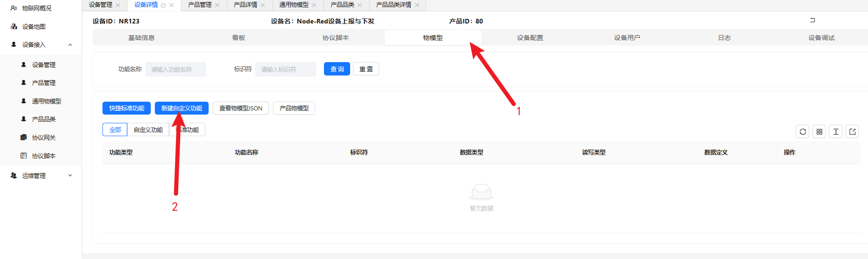Click the 查询 search button
The height and width of the screenshot is (259, 868).
(x=337, y=69)
